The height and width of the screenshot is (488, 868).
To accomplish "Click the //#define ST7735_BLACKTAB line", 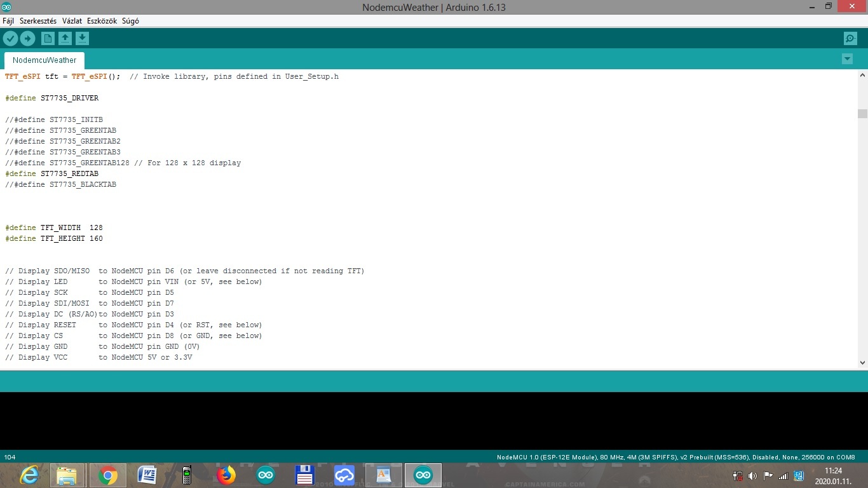I will click(x=60, y=184).
